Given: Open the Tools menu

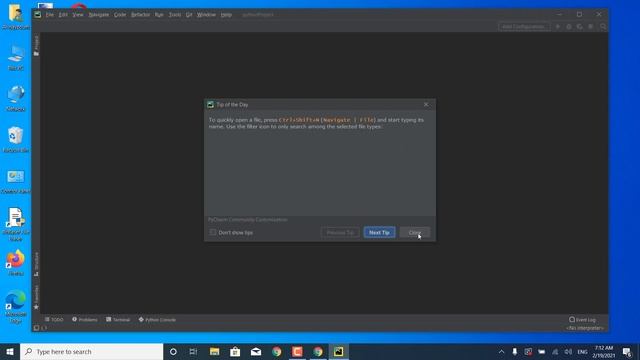Looking at the screenshot, I should (175, 15).
